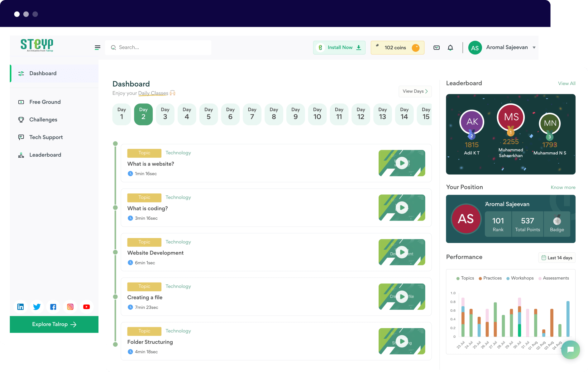Click the Install Now button
This screenshot has height=372, width=588.
[x=339, y=47]
